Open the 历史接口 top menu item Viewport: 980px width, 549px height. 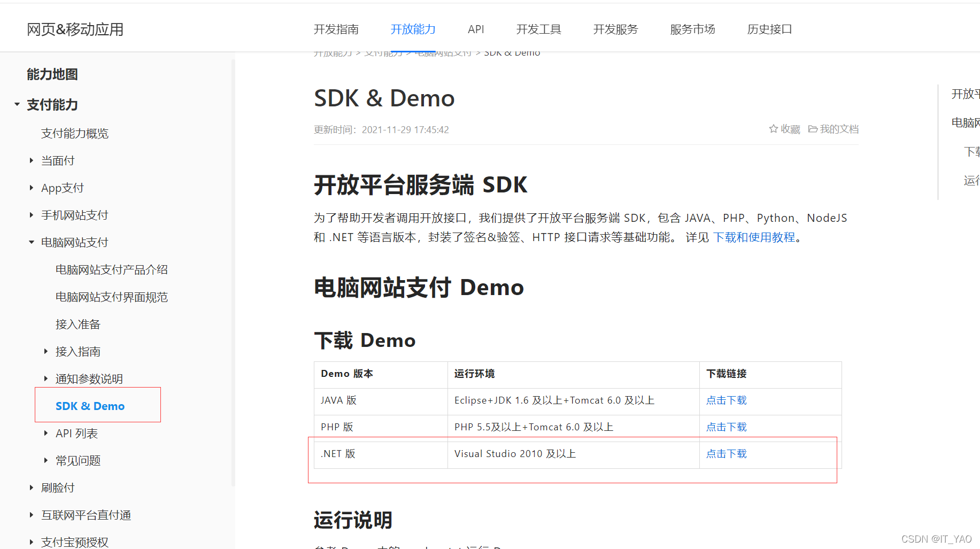pyautogui.click(x=769, y=29)
